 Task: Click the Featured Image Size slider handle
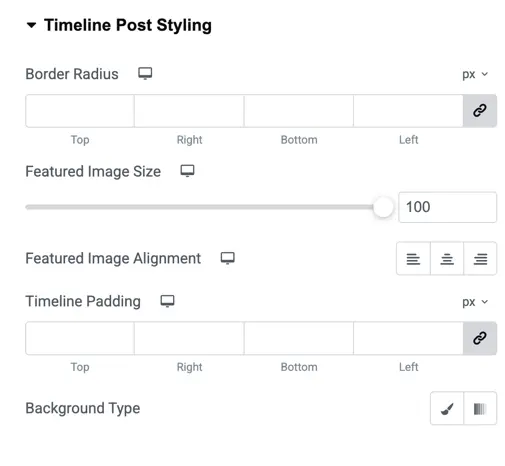(383, 207)
